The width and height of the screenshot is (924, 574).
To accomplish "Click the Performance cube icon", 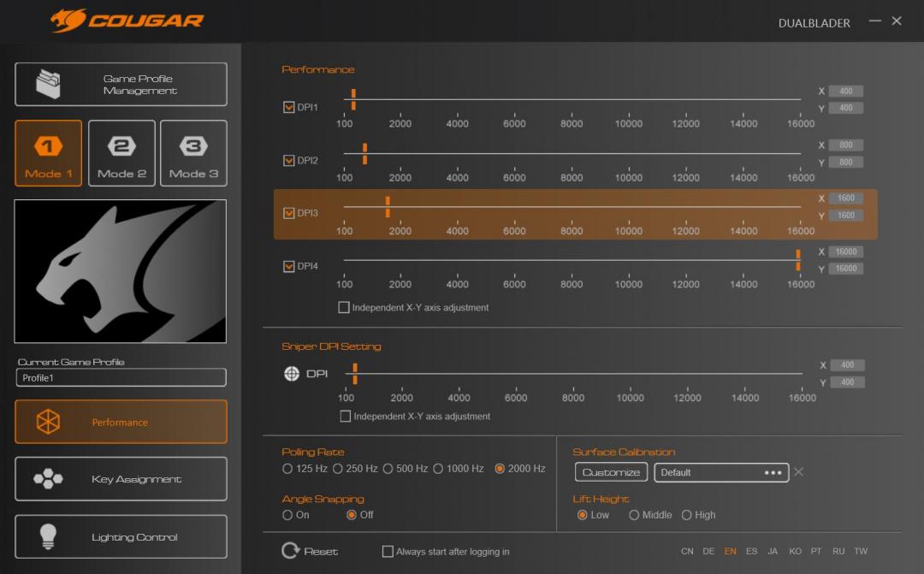I will pyautogui.click(x=48, y=422).
